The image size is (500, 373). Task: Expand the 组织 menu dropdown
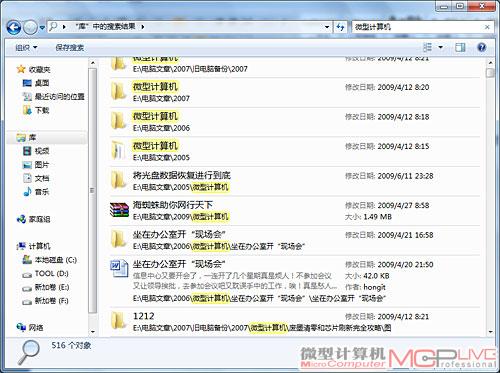(26, 48)
